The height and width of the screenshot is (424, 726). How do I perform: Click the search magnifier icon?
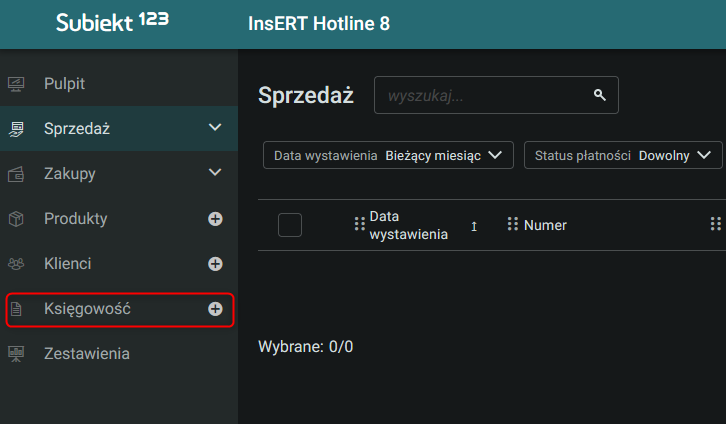click(600, 95)
